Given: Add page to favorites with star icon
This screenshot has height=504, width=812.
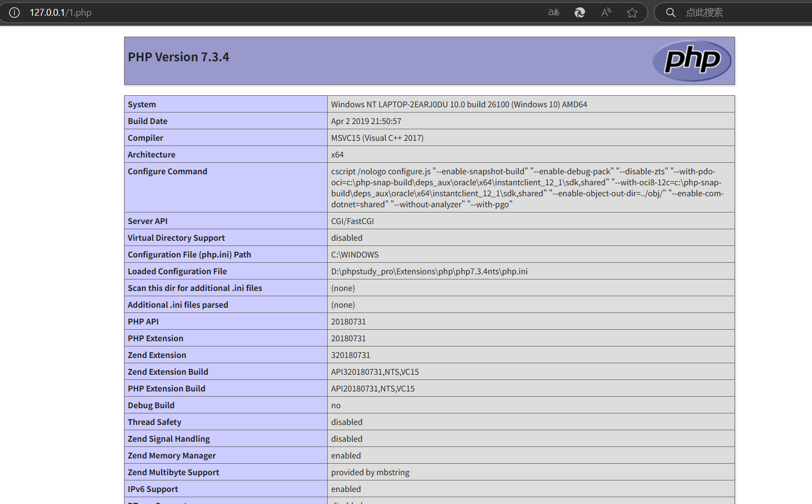Looking at the screenshot, I should 632,13.
